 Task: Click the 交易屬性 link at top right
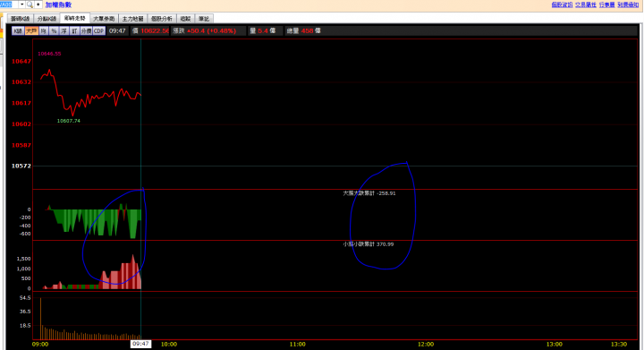point(585,4)
